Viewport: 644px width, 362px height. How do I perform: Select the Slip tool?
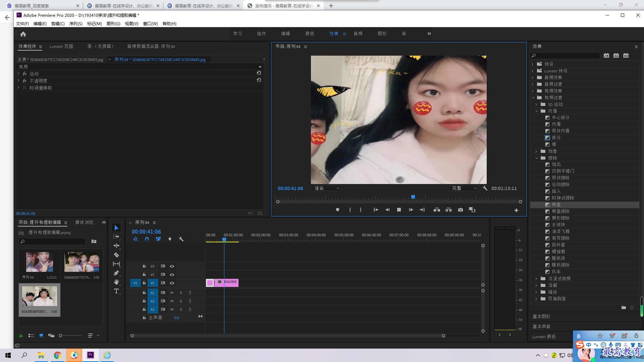click(x=116, y=264)
